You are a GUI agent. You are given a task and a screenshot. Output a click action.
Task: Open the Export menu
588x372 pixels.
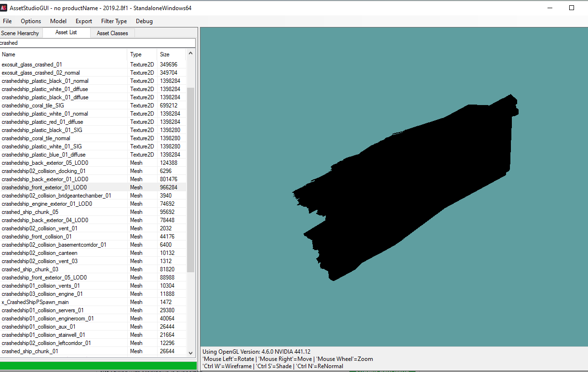84,21
